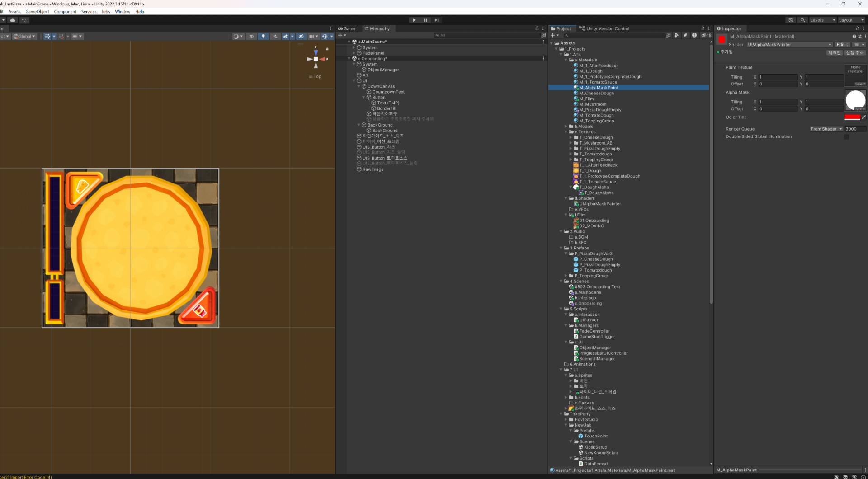868x479 pixels.
Task: Toggle 2D view mode in Scene view
Action: [x=251, y=37]
